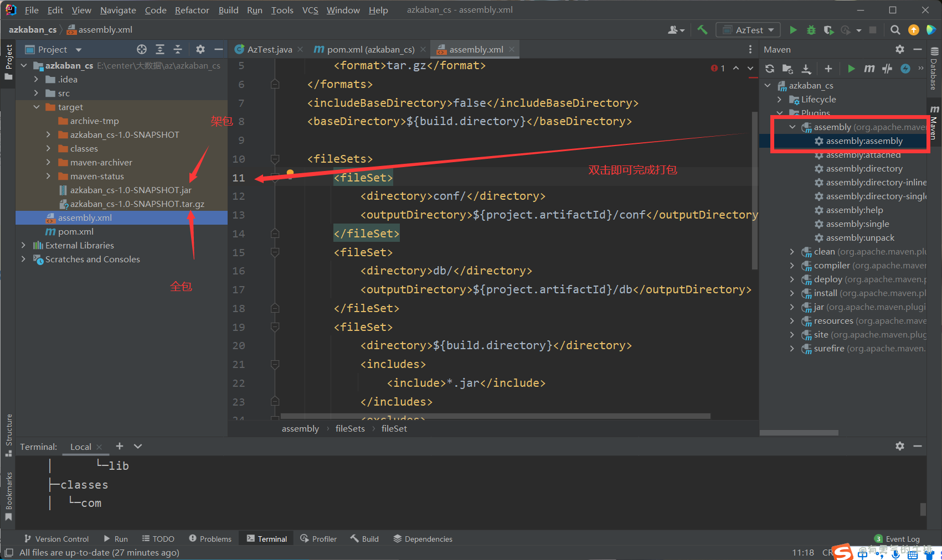Expand the surefire plugin node
This screenshot has height=560, width=942.
[792, 349]
